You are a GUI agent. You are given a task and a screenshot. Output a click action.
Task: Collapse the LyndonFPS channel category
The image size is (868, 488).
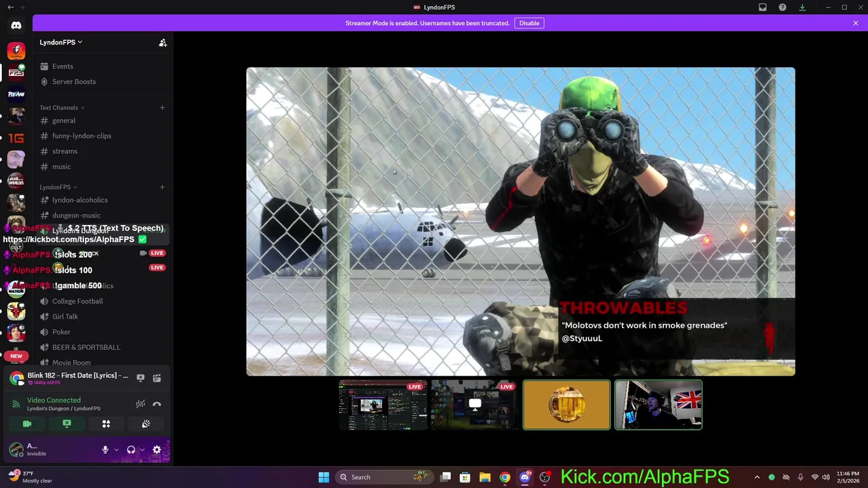point(58,187)
